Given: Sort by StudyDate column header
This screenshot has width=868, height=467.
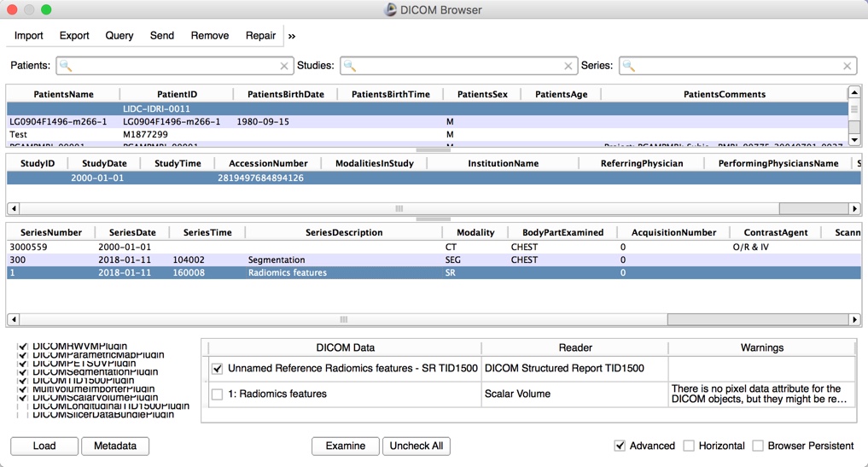Looking at the screenshot, I should (x=104, y=163).
